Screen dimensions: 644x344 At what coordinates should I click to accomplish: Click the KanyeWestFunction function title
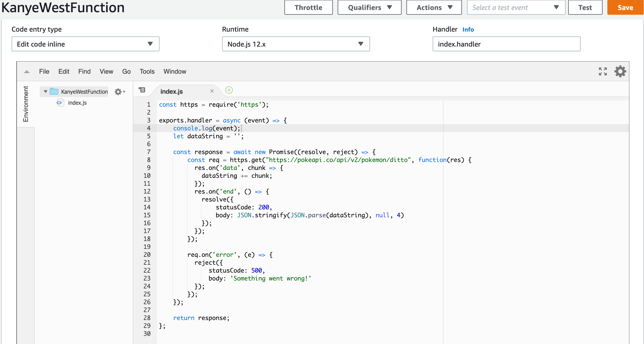pyautogui.click(x=63, y=7)
